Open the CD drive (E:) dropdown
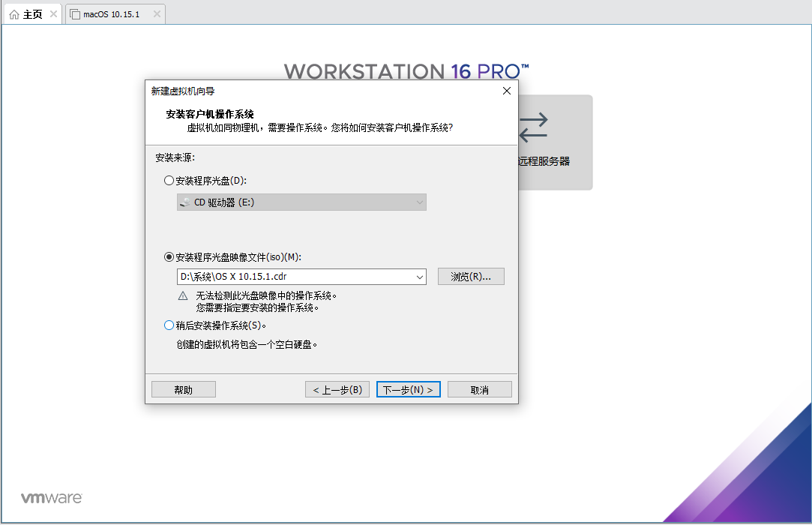Viewport: 812px width, 525px height. tap(301, 202)
